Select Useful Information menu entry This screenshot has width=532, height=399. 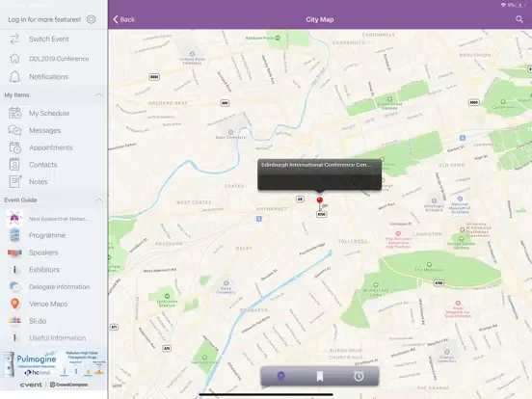[57, 338]
